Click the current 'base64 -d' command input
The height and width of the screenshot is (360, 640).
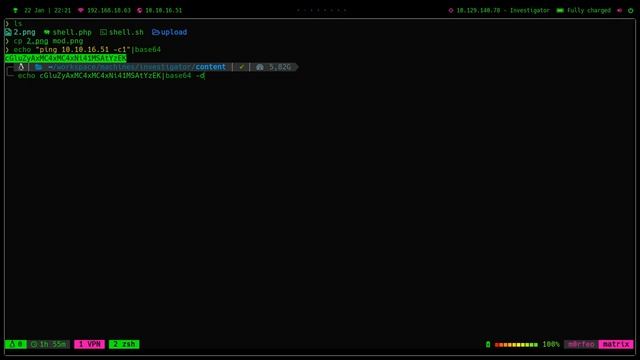coord(111,76)
